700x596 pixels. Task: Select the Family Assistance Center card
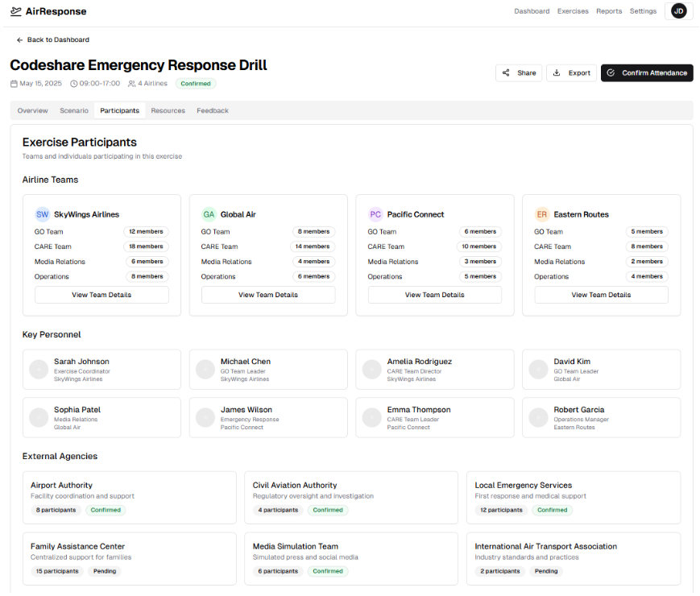[x=130, y=559]
